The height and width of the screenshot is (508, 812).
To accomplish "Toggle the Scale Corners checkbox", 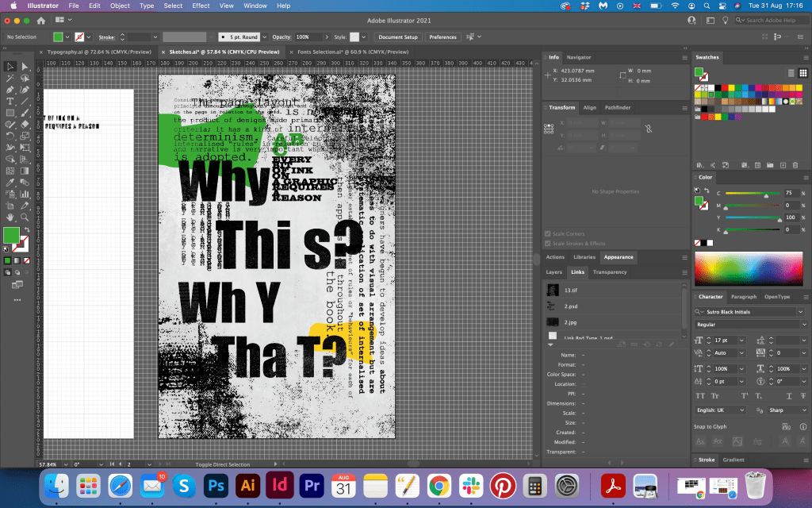I will point(548,234).
